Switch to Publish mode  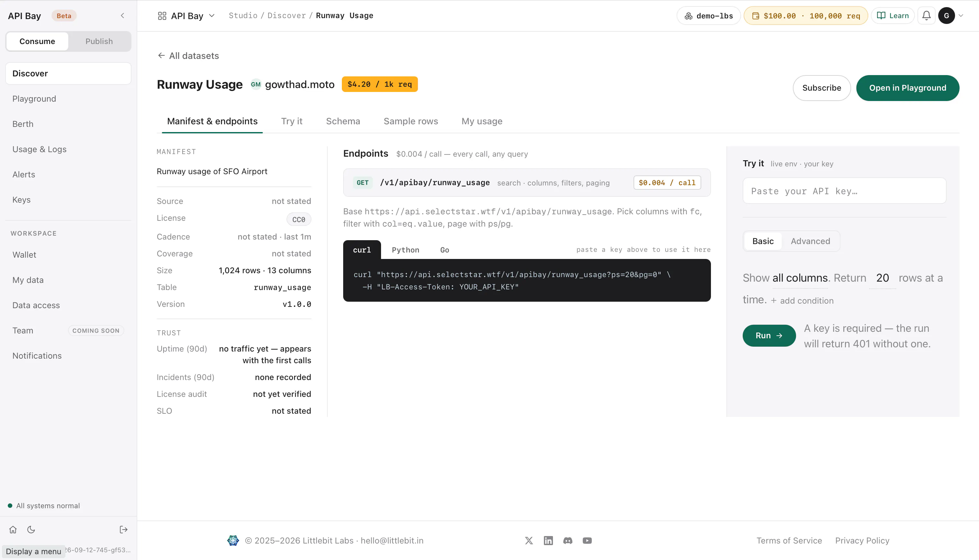coord(99,41)
